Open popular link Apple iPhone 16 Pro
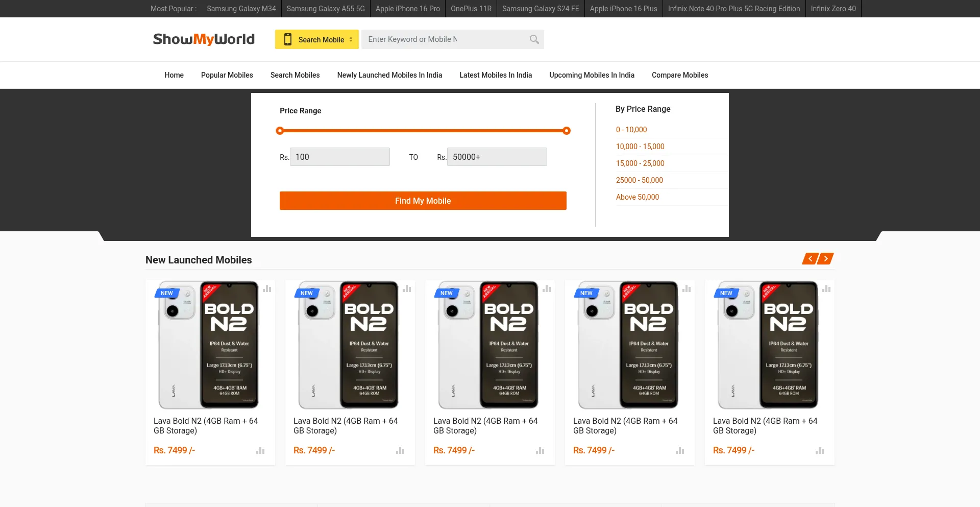Screen dimensions: 980x507 click(408, 9)
